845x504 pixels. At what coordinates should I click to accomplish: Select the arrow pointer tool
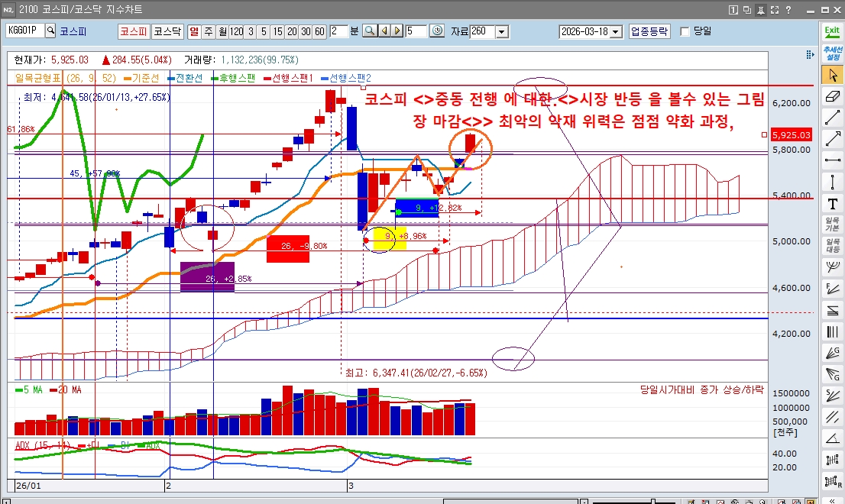pos(832,75)
